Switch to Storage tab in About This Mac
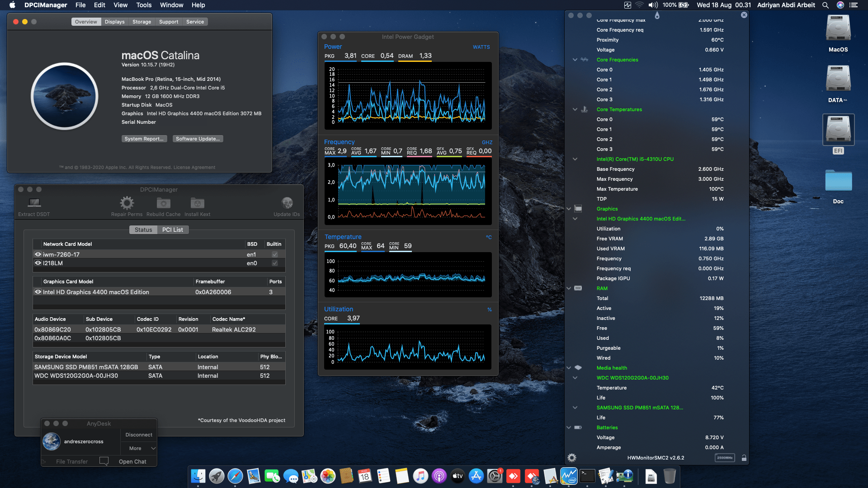 [x=142, y=22]
